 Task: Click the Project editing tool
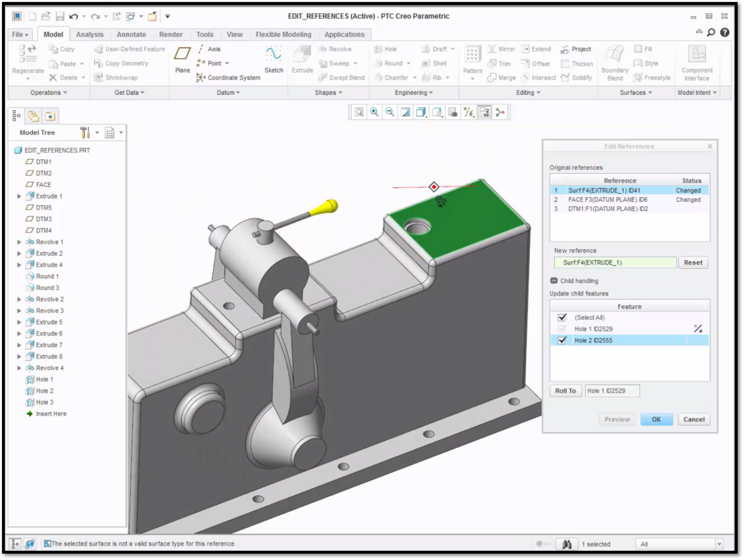tap(575, 49)
